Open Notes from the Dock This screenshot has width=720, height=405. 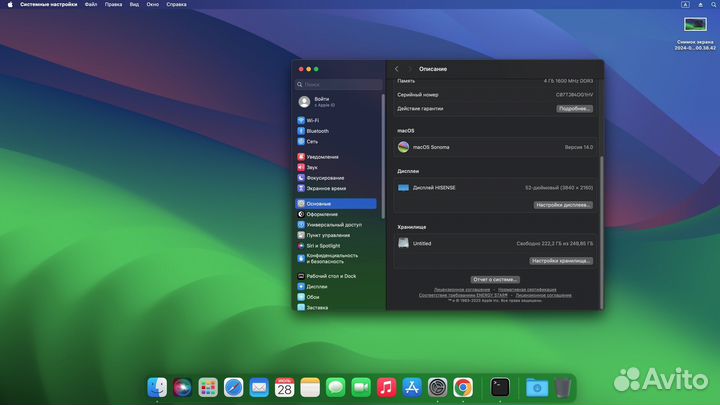[x=310, y=387]
